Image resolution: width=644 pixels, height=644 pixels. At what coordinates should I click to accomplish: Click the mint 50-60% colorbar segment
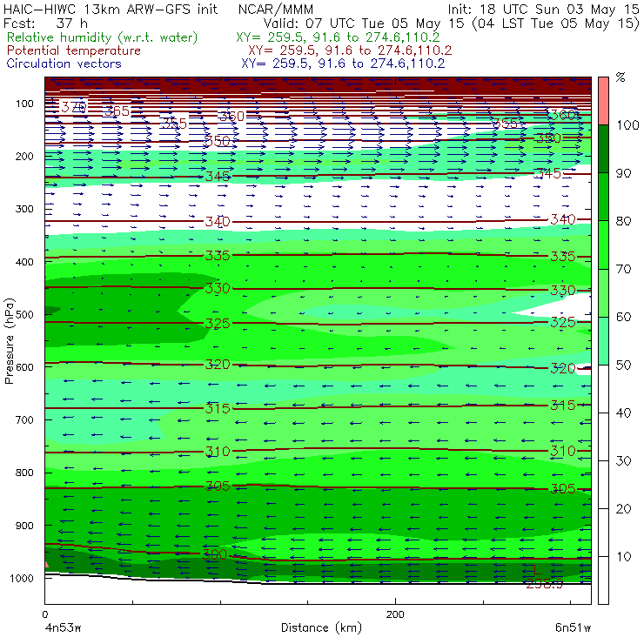[603, 341]
